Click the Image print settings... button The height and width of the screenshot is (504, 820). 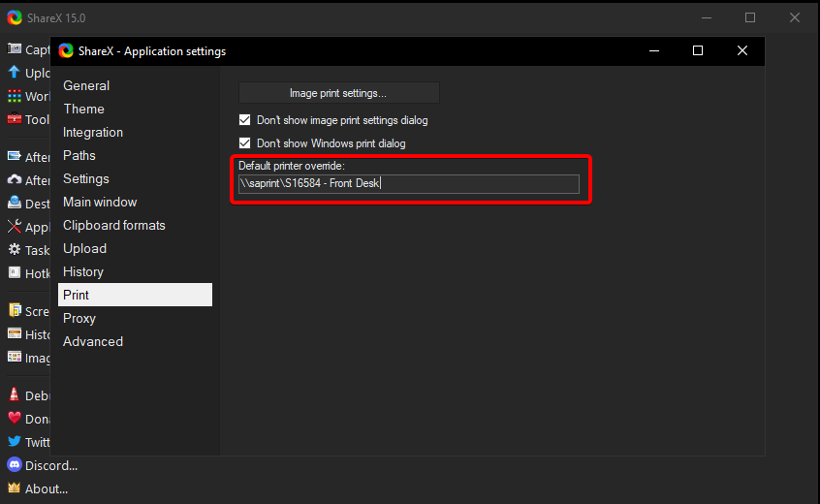point(339,93)
